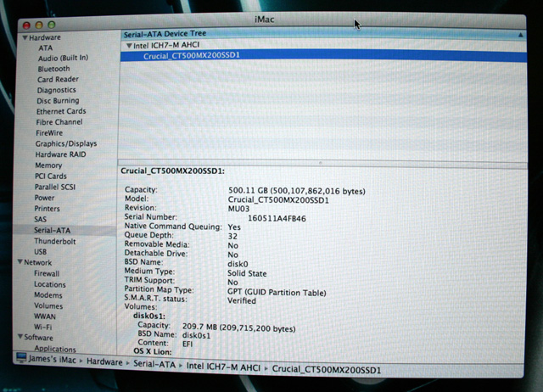The image size is (543, 392).
Task: Click the revision value MU03
Action: [238, 209]
